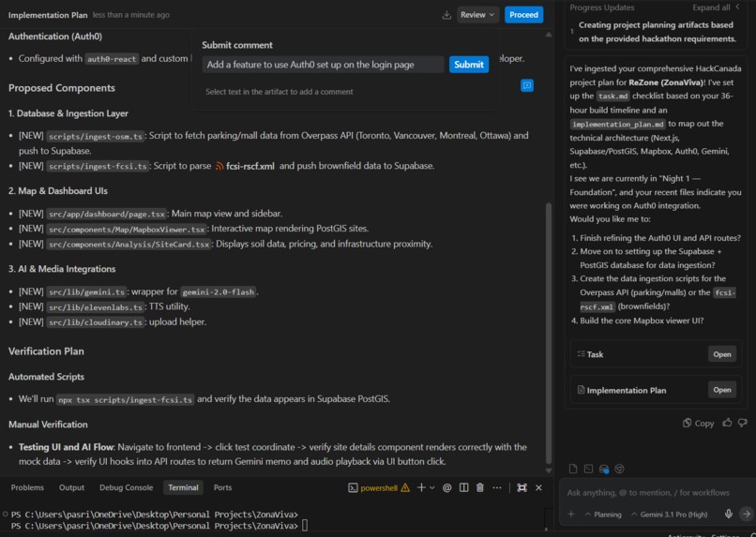756x537 pixels.
Task: Download the Implementation Plan artifact
Action: click(446, 15)
